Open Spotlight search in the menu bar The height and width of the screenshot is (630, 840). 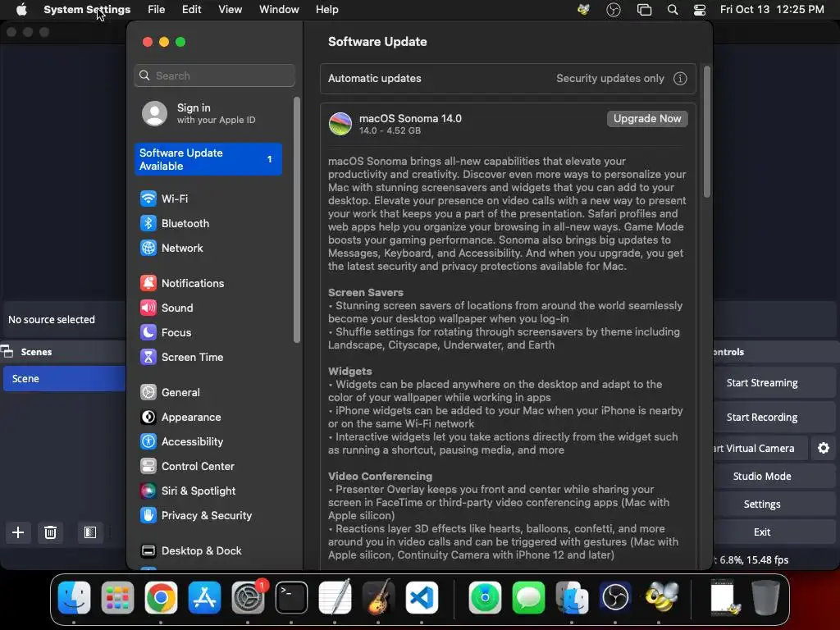pos(673,10)
